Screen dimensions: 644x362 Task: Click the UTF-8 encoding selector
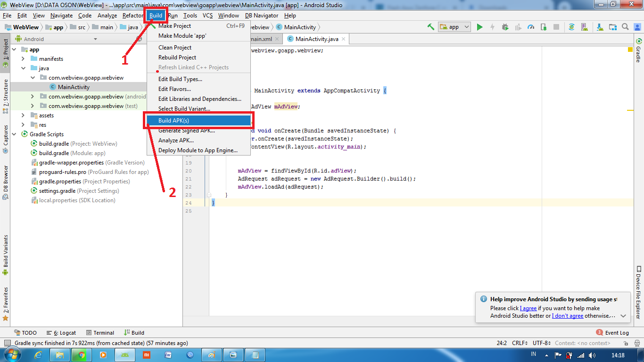coord(541,343)
